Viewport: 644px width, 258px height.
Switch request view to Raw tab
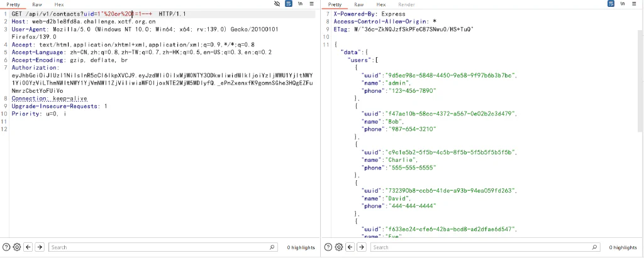[x=37, y=4]
